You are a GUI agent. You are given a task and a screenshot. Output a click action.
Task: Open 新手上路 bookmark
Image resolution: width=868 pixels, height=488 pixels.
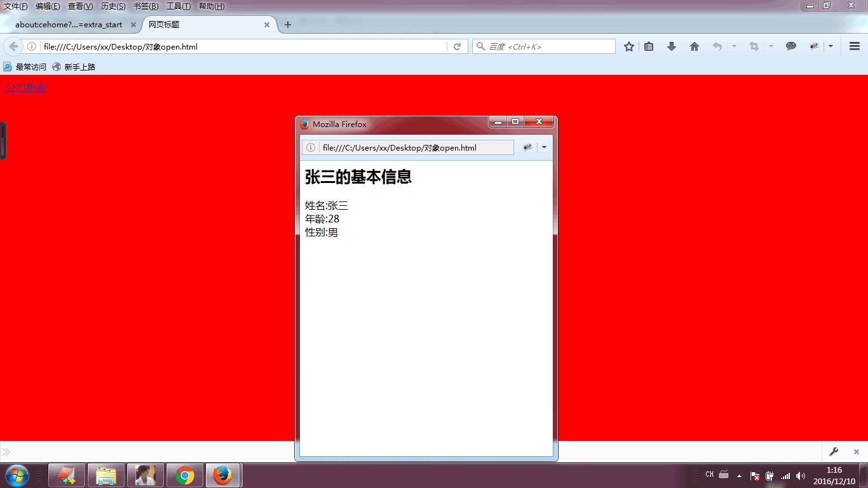(x=74, y=67)
